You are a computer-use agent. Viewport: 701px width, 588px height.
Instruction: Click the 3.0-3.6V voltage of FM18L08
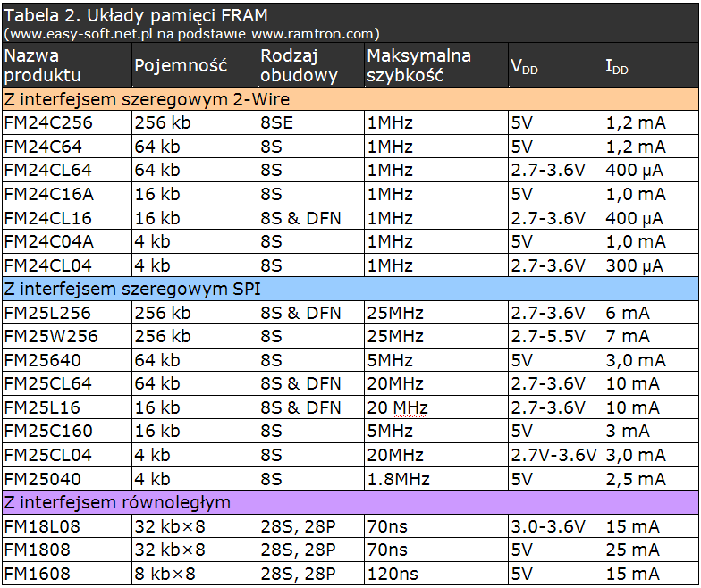pyautogui.click(x=556, y=526)
